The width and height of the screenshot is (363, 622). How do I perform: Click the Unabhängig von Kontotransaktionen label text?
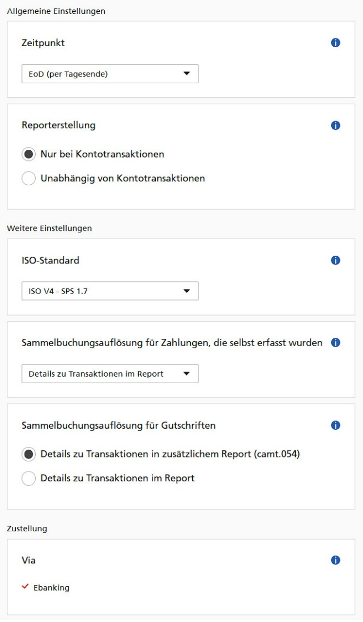[x=123, y=179]
